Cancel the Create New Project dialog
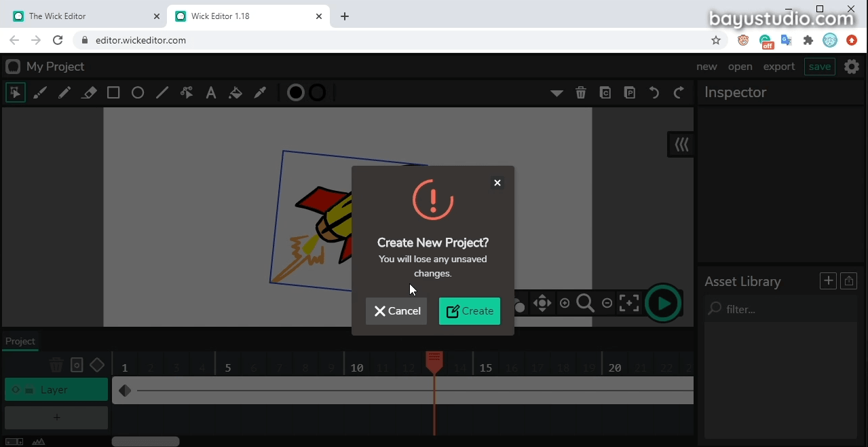Image resolution: width=868 pixels, height=447 pixels. (x=396, y=310)
